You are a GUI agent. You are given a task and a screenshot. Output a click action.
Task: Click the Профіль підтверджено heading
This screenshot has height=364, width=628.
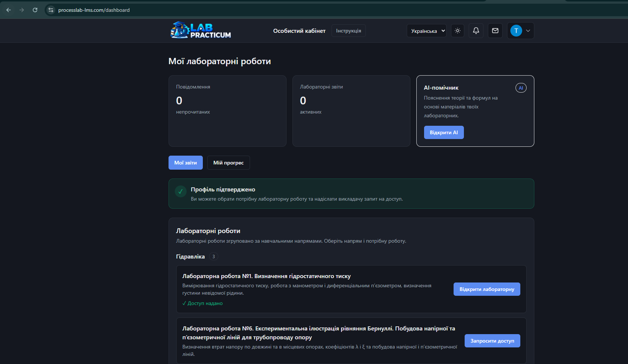click(x=223, y=190)
